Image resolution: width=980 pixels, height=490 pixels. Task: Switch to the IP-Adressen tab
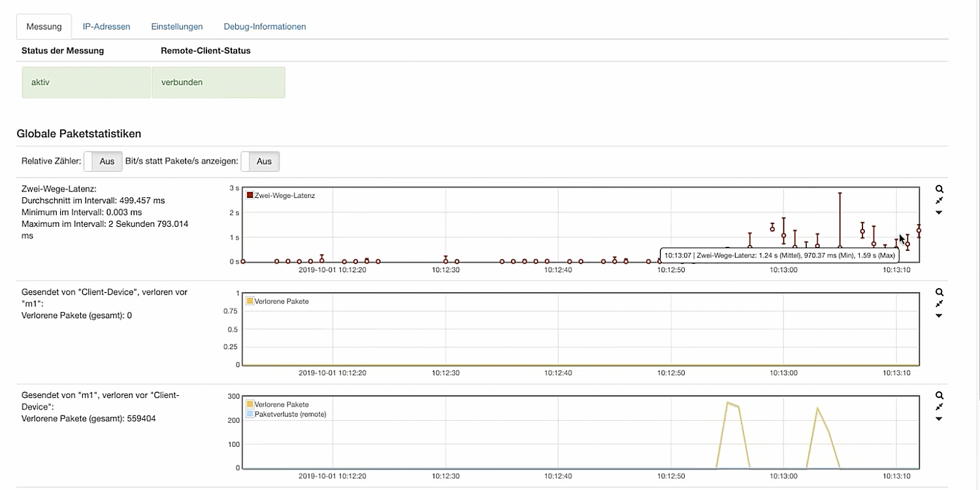(x=106, y=27)
